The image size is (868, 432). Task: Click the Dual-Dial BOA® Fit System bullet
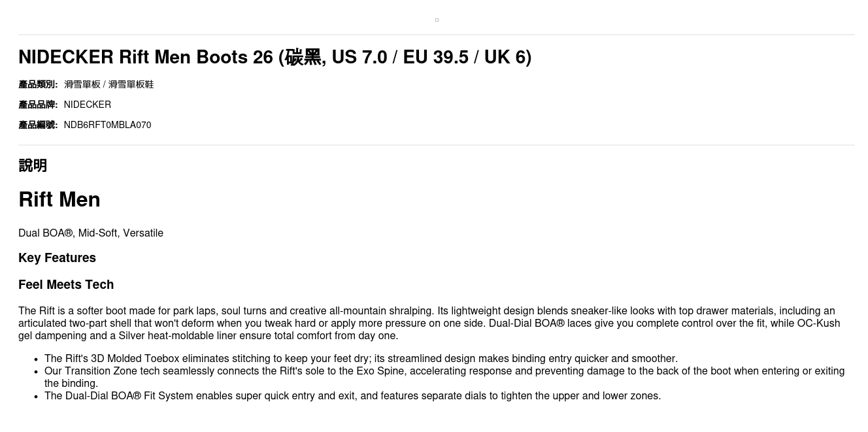[x=352, y=396]
